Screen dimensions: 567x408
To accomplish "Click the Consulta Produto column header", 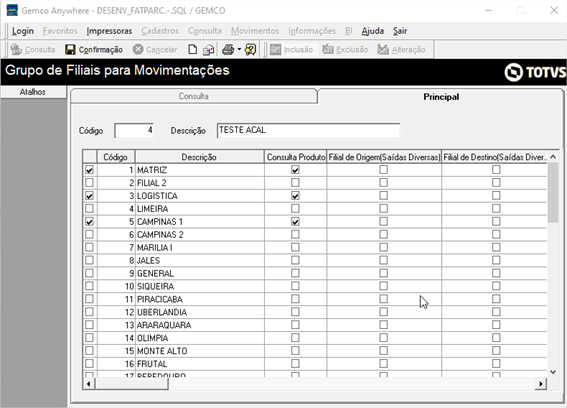I will tap(296, 157).
